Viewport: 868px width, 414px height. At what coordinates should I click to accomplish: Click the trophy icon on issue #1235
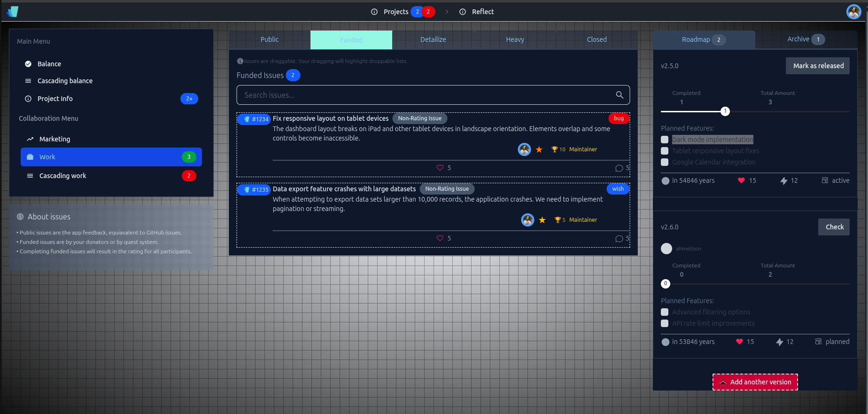(558, 220)
